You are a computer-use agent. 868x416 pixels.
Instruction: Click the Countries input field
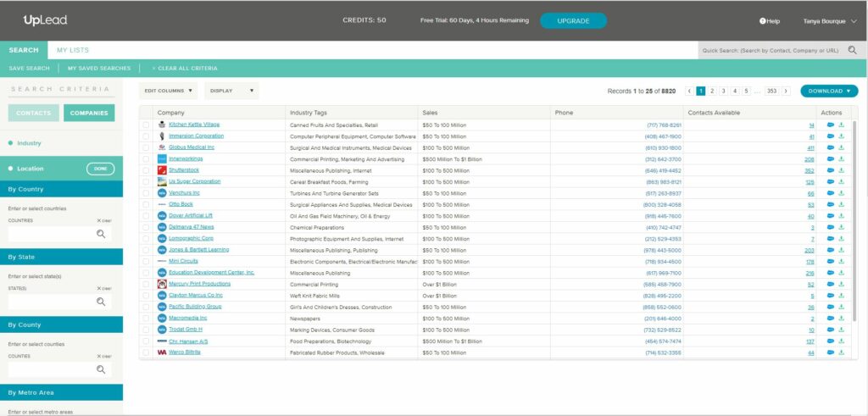[x=59, y=234]
